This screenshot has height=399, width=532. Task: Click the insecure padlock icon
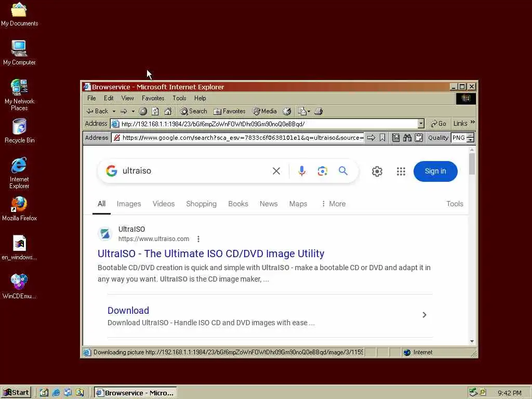click(117, 138)
